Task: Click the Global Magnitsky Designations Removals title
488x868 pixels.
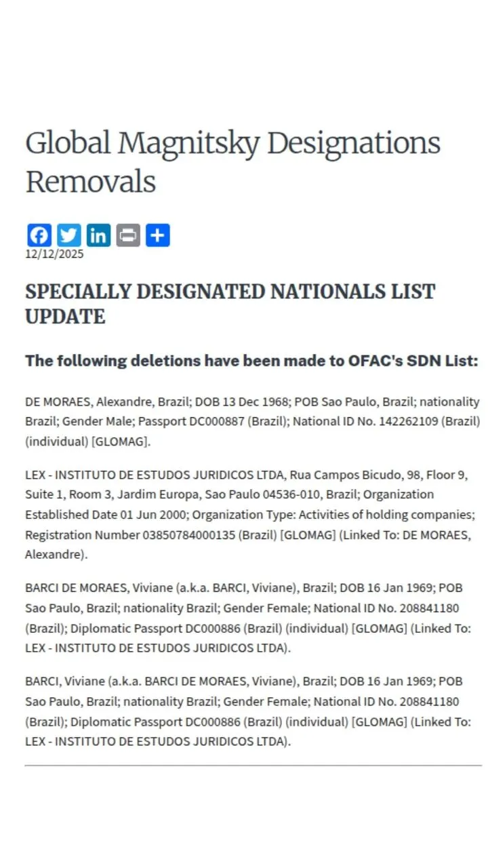Action: pyautogui.click(x=232, y=162)
